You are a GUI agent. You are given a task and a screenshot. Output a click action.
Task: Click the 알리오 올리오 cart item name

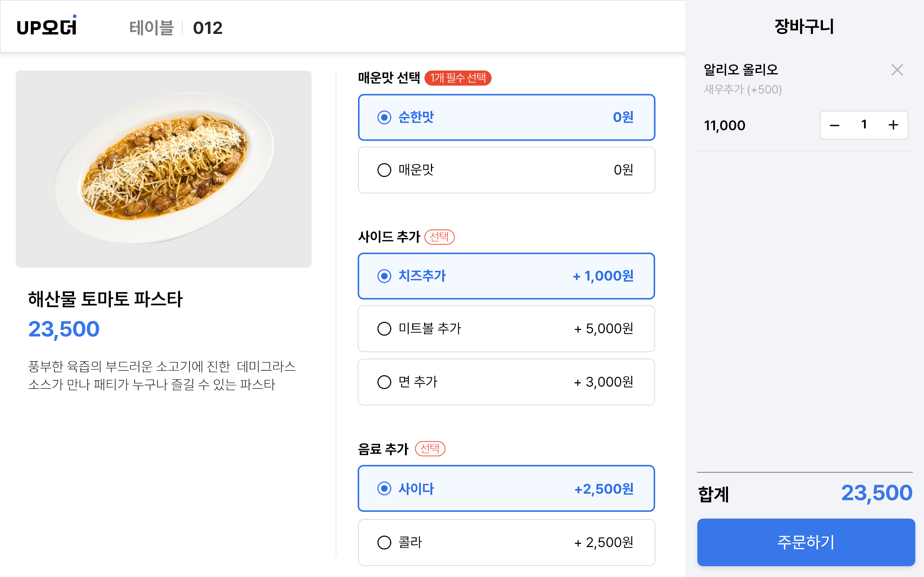(x=741, y=70)
